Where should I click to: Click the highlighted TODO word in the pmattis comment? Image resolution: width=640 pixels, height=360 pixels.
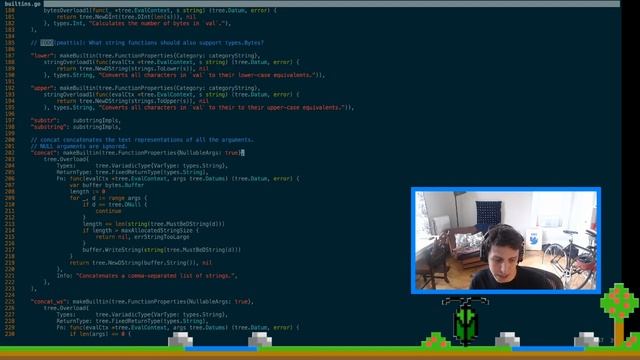[x=47, y=43]
